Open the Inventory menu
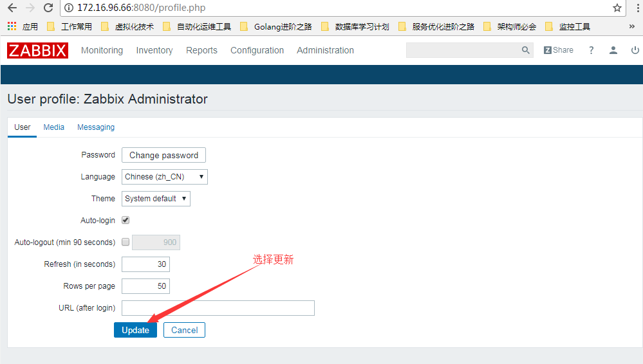 pos(154,50)
